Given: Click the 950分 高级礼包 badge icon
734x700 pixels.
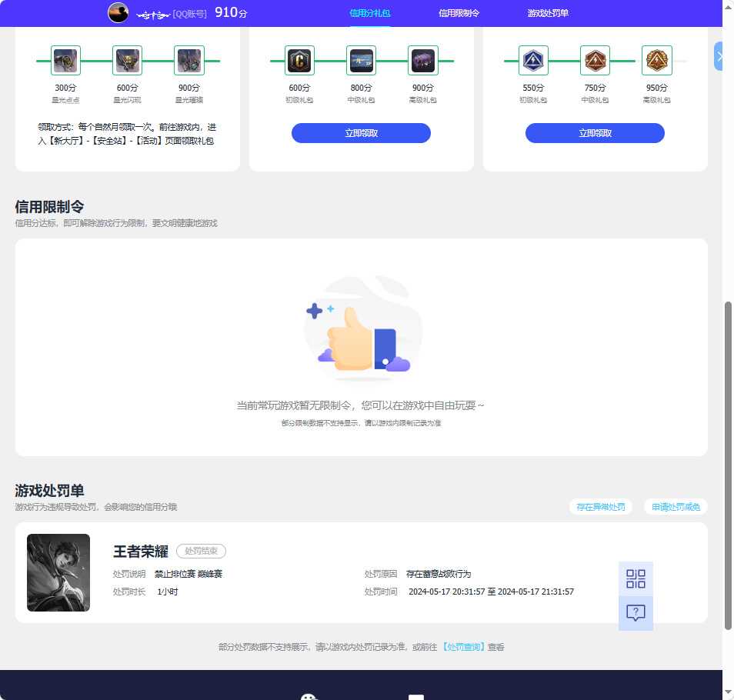Looking at the screenshot, I should click(657, 60).
